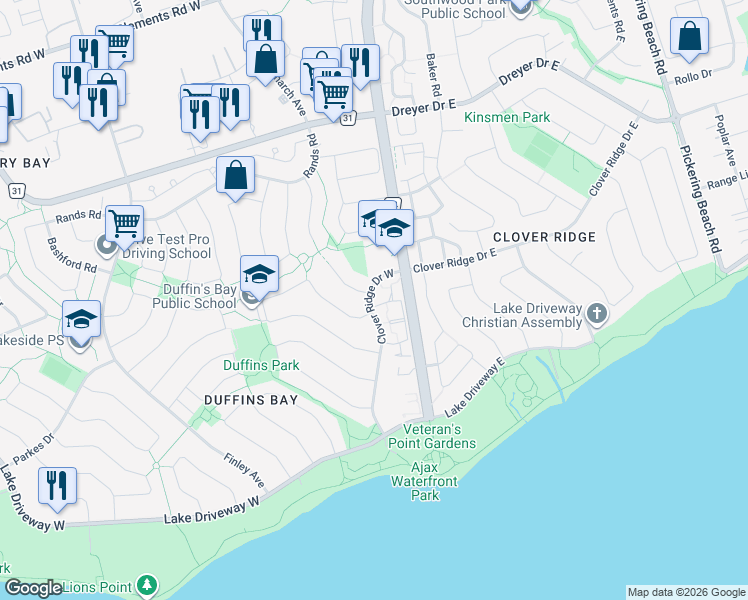
Task: Select the Bashford Rd street label
Action: pyautogui.click(x=72, y=255)
